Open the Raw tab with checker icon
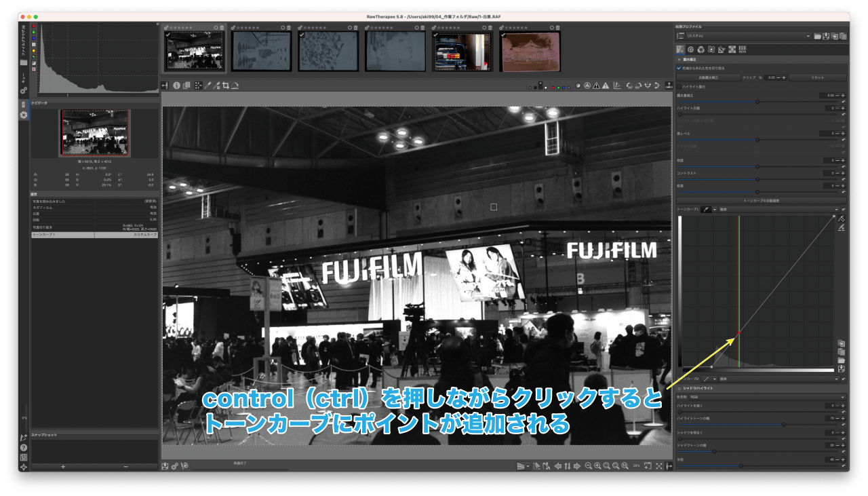The image size is (868, 496). tap(732, 49)
